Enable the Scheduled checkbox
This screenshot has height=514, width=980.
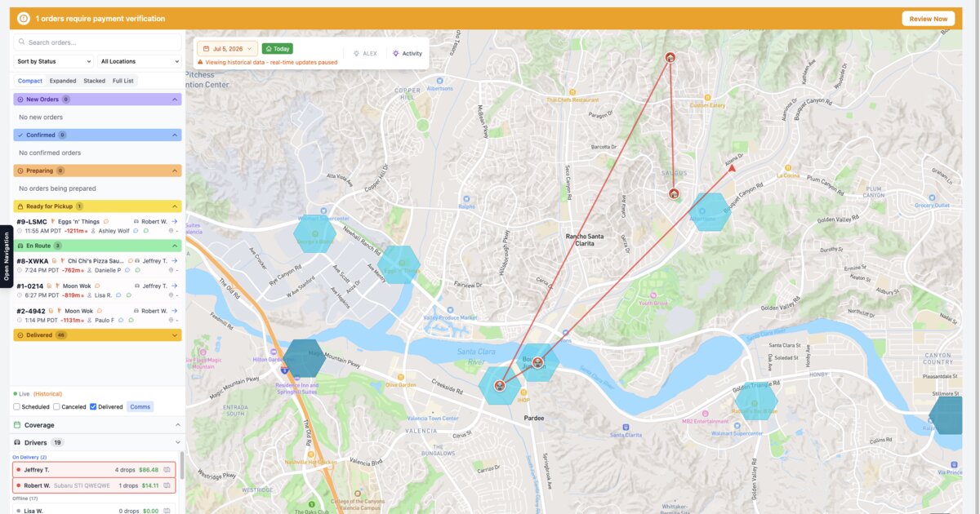tap(16, 406)
